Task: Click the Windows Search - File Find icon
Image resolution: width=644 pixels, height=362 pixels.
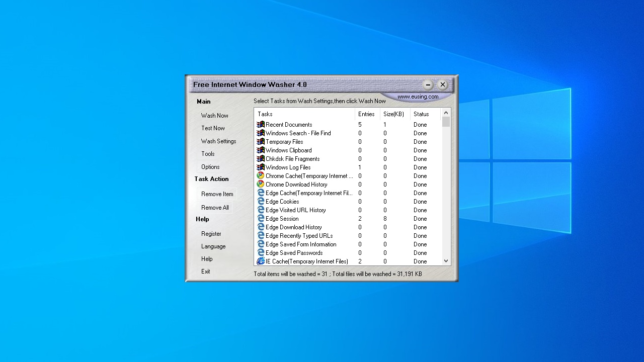Action: click(261, 133)
